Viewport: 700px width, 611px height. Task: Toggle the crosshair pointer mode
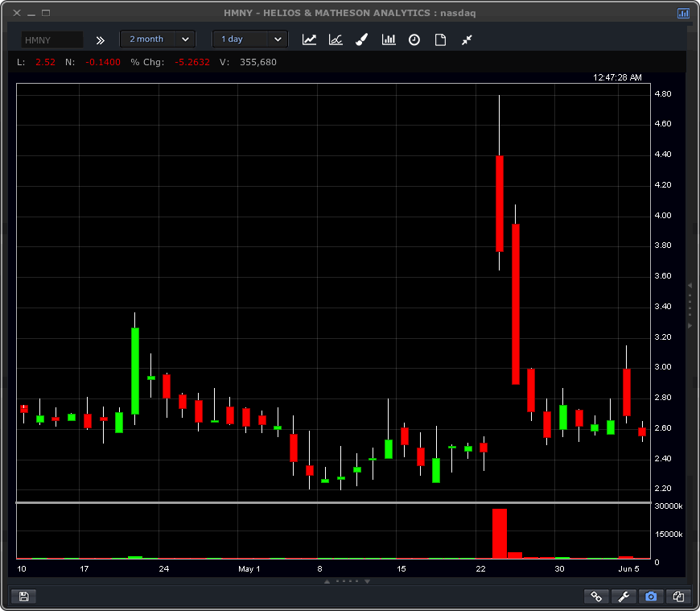[x=467, y=39]
